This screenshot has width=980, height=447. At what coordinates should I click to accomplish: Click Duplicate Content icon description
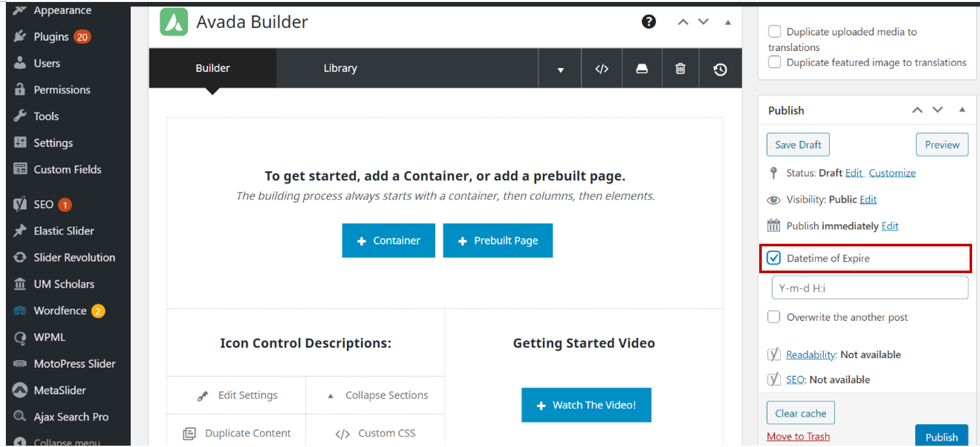189,433
